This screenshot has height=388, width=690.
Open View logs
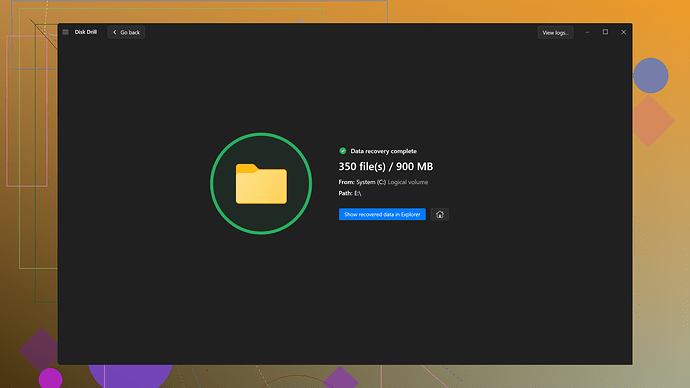[555, 33]
